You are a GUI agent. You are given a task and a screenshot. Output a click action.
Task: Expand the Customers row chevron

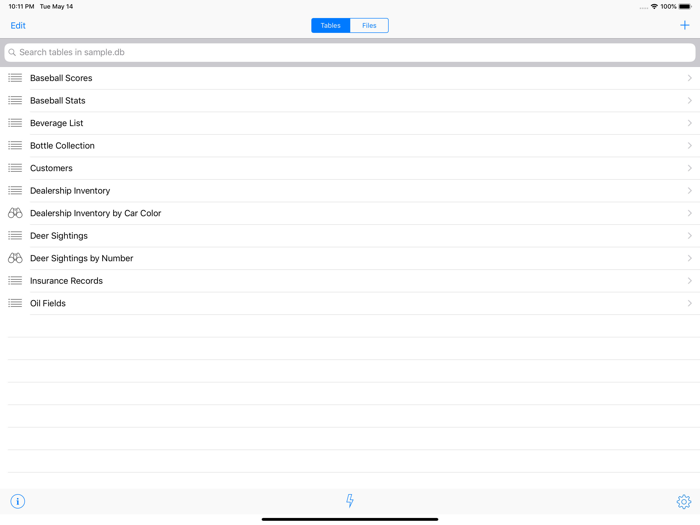coord(690,168)
